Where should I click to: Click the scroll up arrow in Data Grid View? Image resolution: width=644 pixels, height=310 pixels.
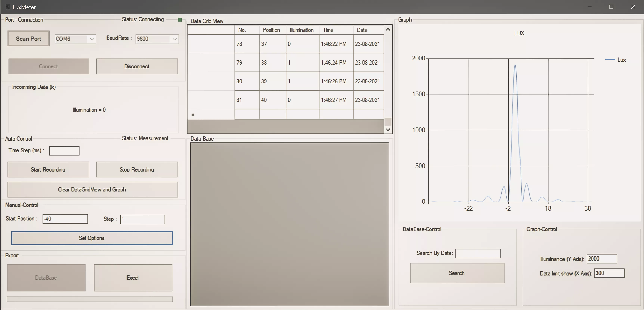[388, 29]
